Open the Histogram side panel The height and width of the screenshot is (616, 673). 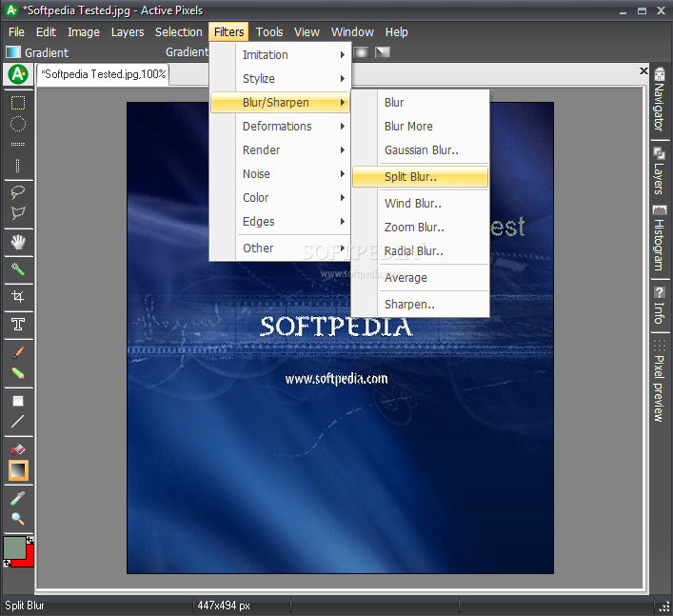(660, 238)
